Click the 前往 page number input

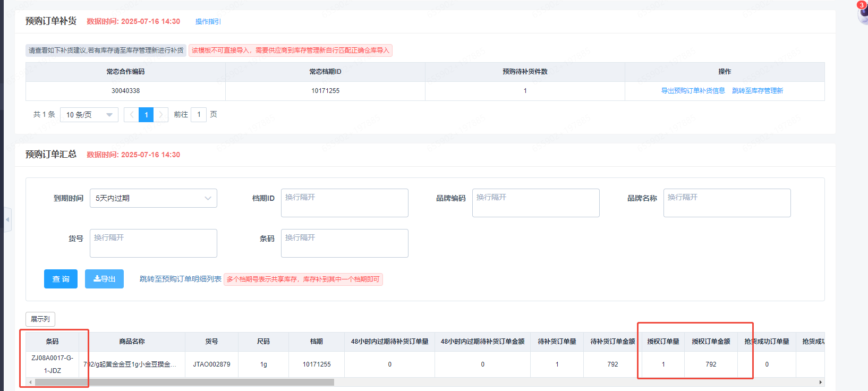199,115
